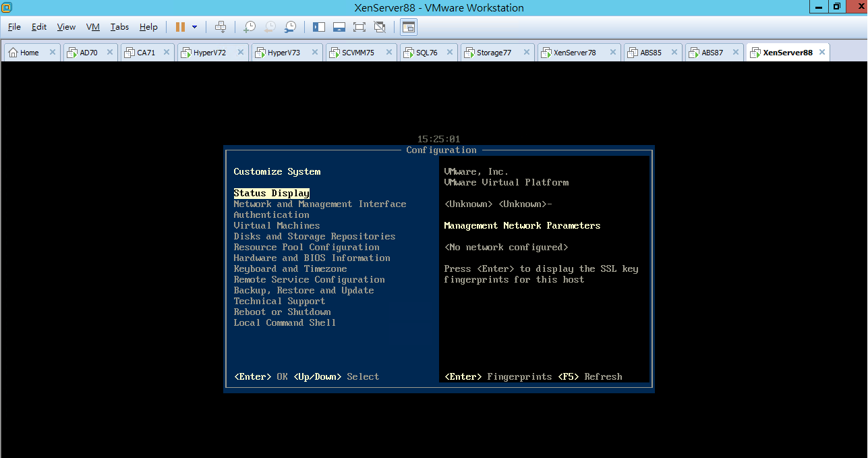Click the console view icon
The width and height of the screenshot is (868, 458).
click(409, 27)
